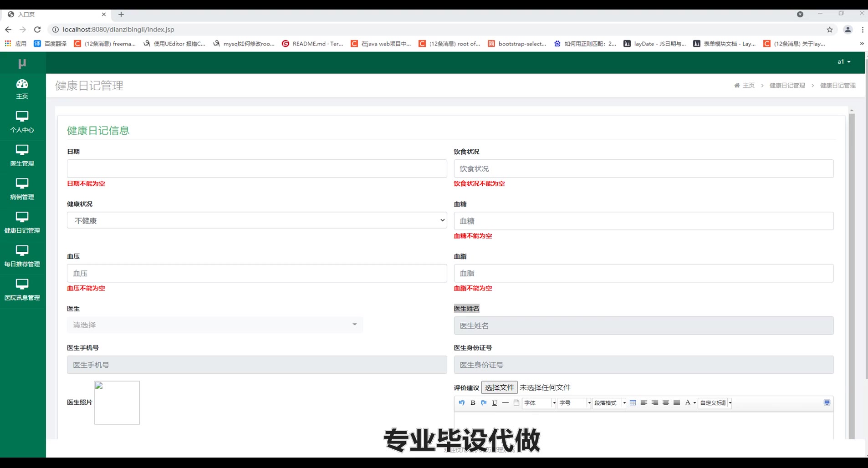The image size is (868, 468).
Task: Center text in editor
Action: pyautogui.click(x=666, y=403)
